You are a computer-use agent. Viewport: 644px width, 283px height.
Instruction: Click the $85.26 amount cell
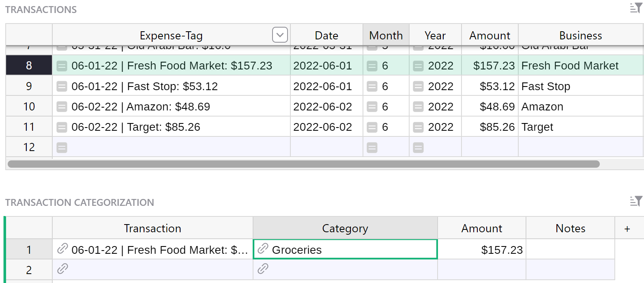[490, 127]
